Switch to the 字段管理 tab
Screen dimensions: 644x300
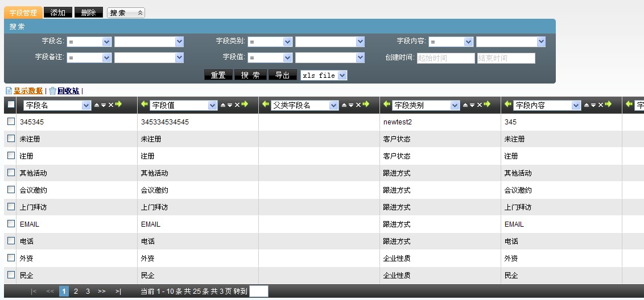pyautogui.click(x=23, y=13)
